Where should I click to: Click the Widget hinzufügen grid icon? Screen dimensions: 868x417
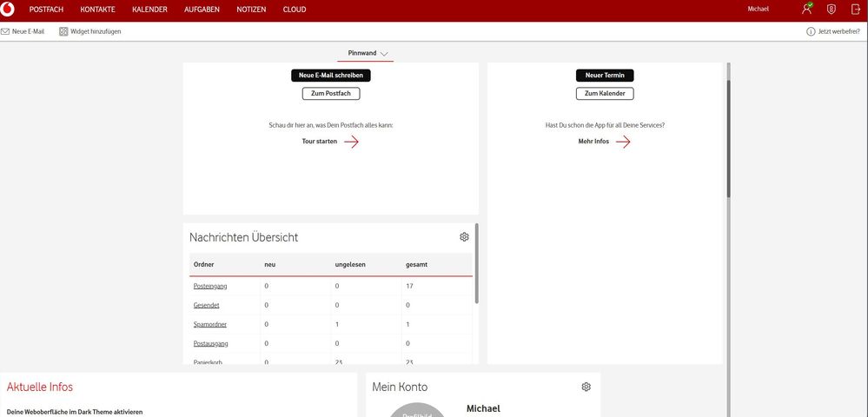point(63,31)
